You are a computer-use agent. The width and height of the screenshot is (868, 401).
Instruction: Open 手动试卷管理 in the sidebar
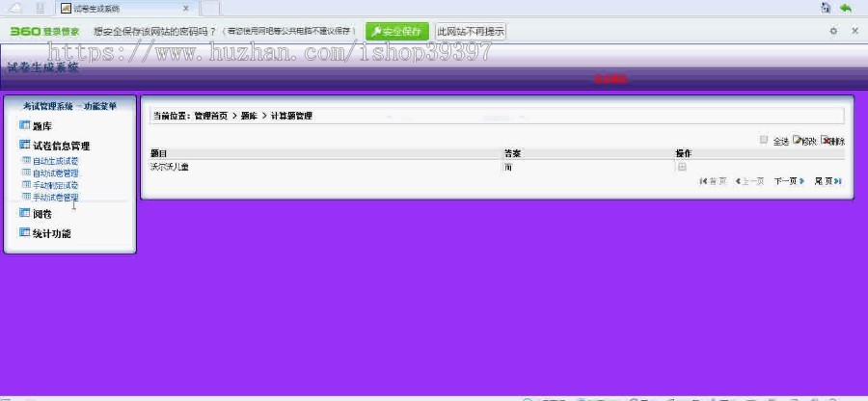55,197
